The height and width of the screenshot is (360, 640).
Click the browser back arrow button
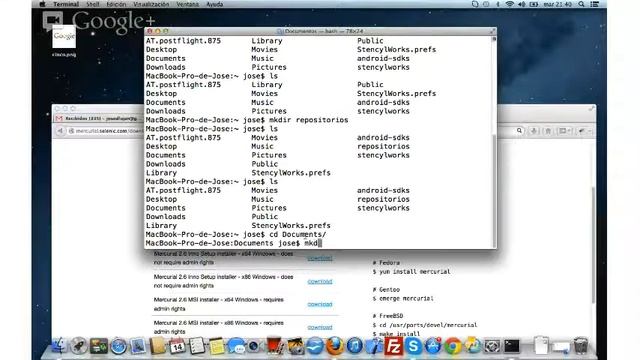pos(60,131)
